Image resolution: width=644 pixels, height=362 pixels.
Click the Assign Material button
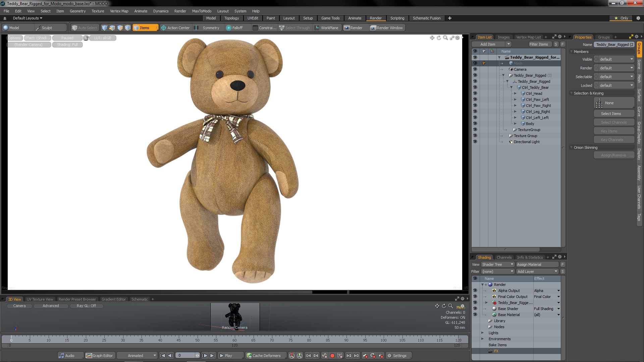tap(537, 264)
